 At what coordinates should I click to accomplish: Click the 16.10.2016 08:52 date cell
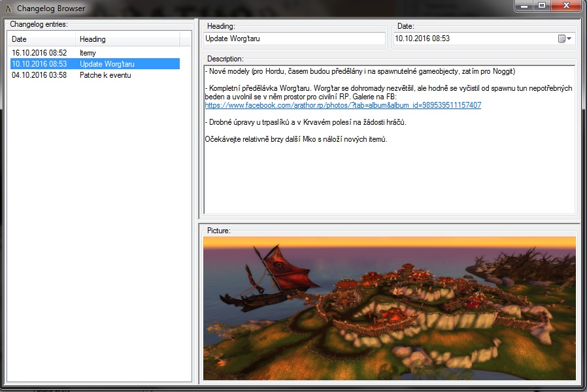[x=39, y=53]
